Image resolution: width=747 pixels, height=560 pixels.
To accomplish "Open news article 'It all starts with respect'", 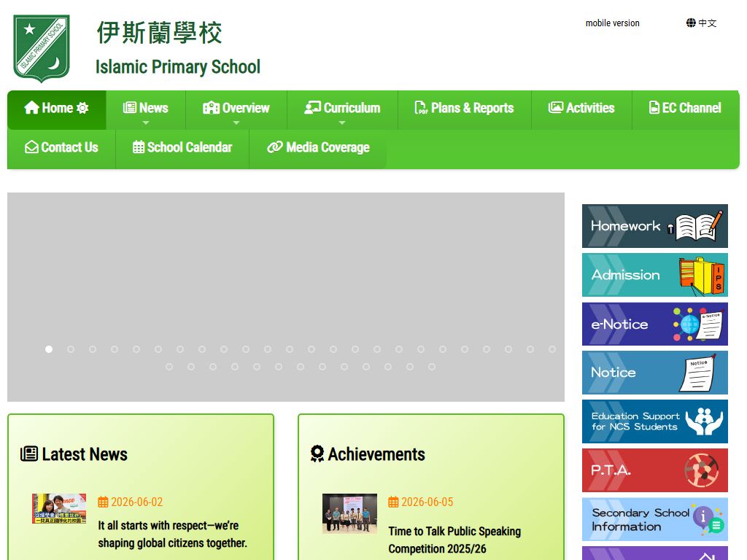I will point(172,534).
